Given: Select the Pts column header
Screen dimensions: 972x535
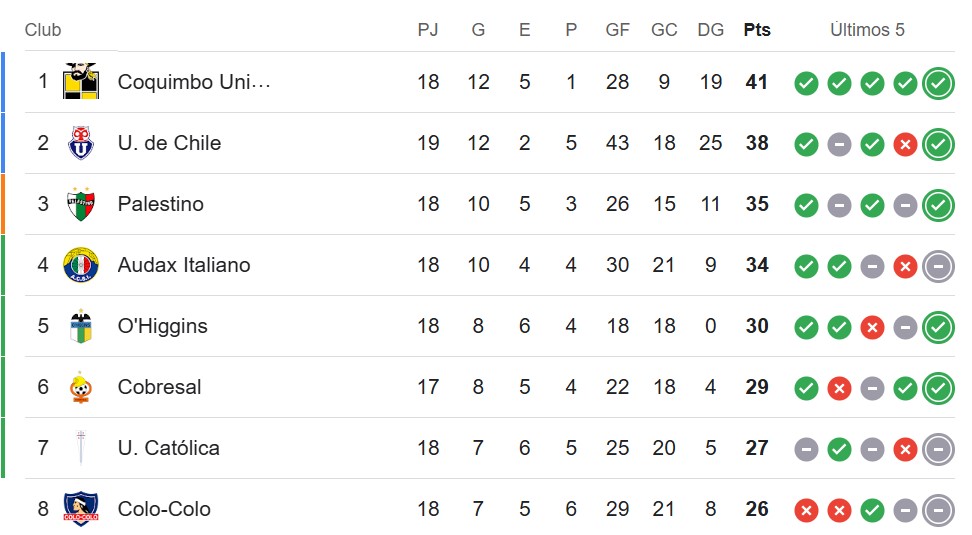Looking at the screenshot, I should tap(757, 30).
